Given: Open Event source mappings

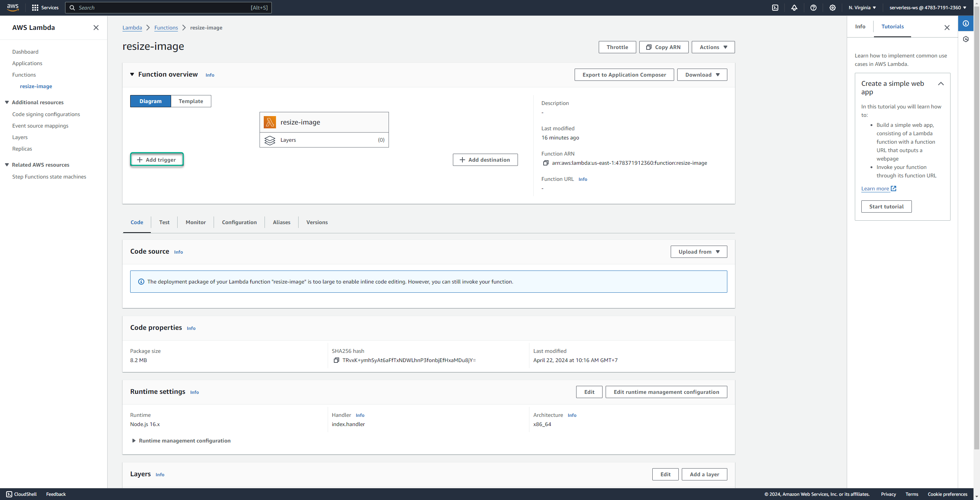Looking at the screenshot, I should (40, 126).
